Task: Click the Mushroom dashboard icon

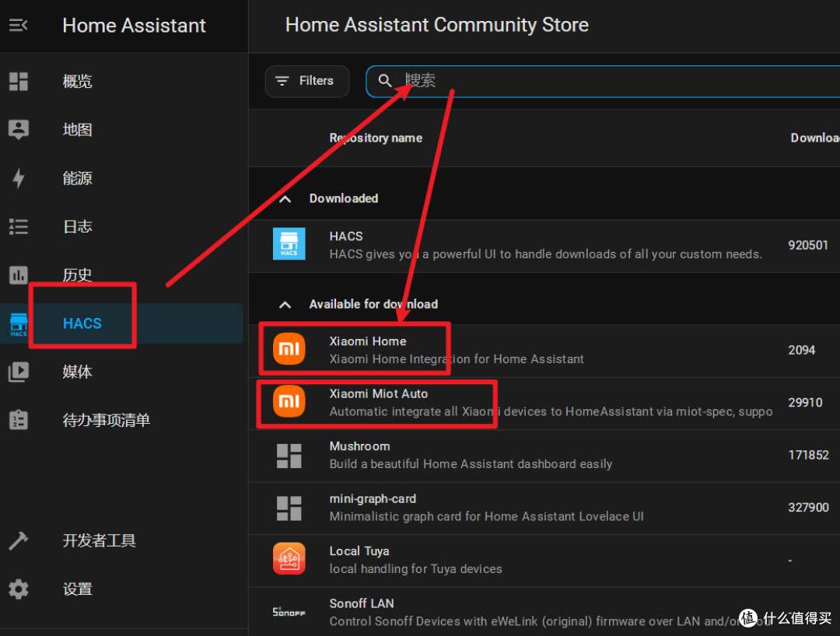Action: pyautogui.click(x=289, y=456)
